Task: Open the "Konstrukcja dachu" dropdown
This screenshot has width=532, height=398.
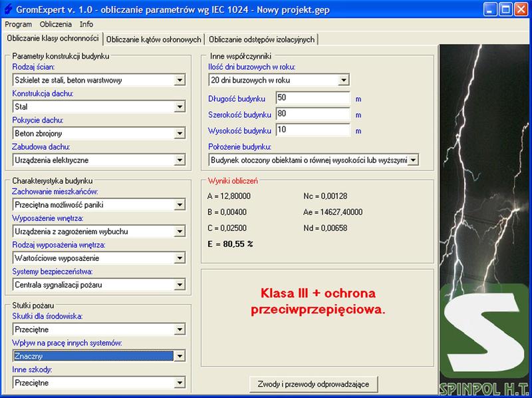Action: click(x=180, y=106)
